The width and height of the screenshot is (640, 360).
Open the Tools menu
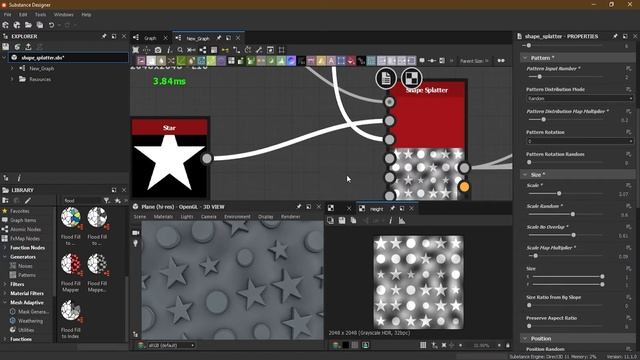coord(40,15)
